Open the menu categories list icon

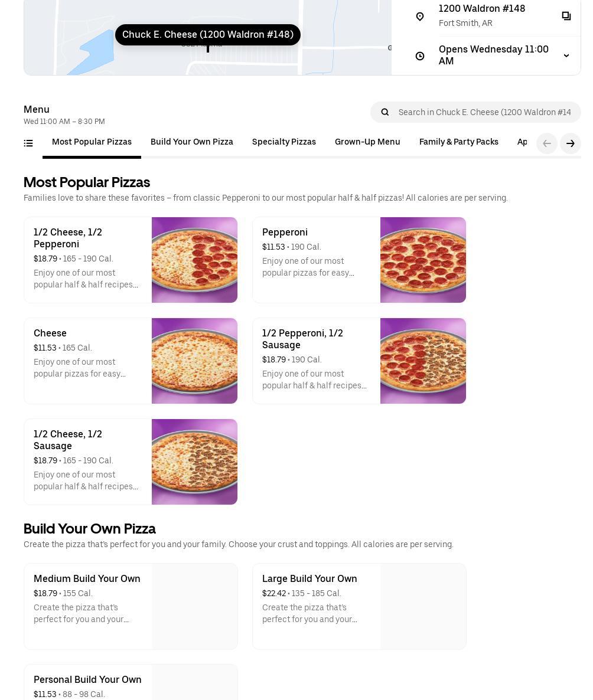tap(28, 143)
